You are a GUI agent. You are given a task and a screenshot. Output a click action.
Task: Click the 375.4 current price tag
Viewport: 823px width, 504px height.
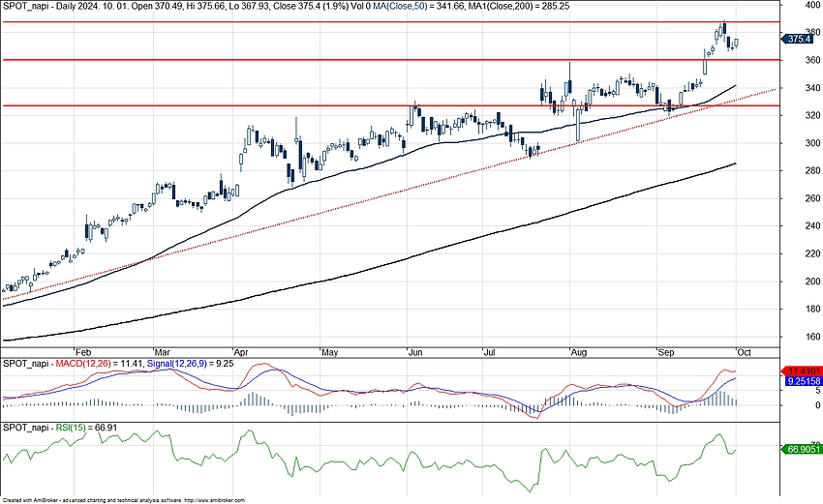(x=799, y=40)
